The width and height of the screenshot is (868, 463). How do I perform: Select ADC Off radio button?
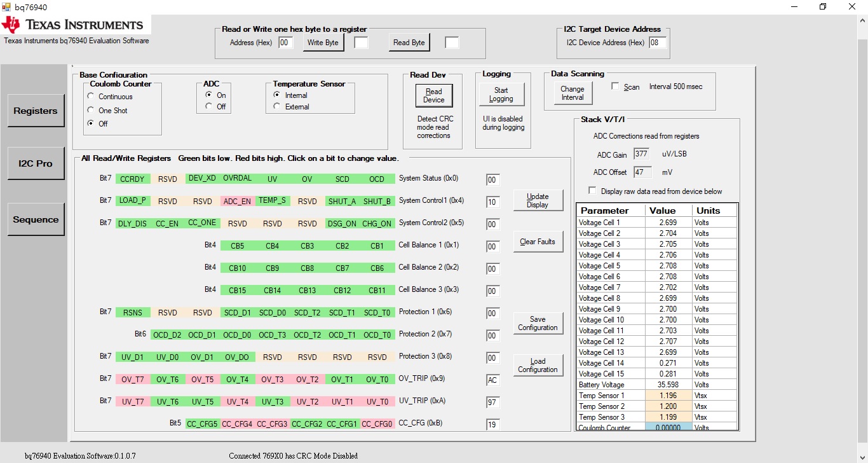[x=209, y=106]
